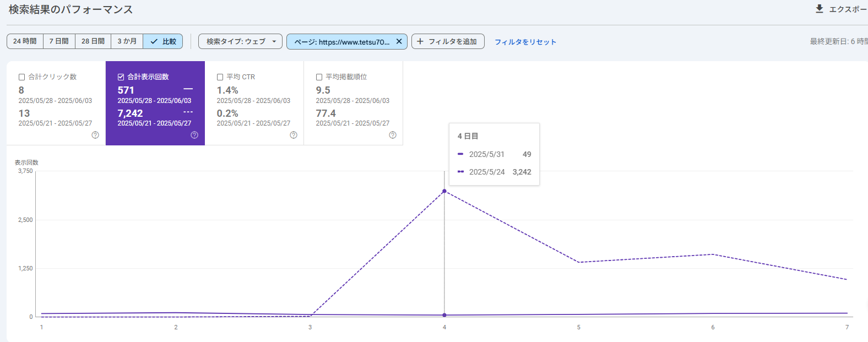Select the 7 日間 date range
Viewport: 868px width, 342px height.
(x=59, y=41)
